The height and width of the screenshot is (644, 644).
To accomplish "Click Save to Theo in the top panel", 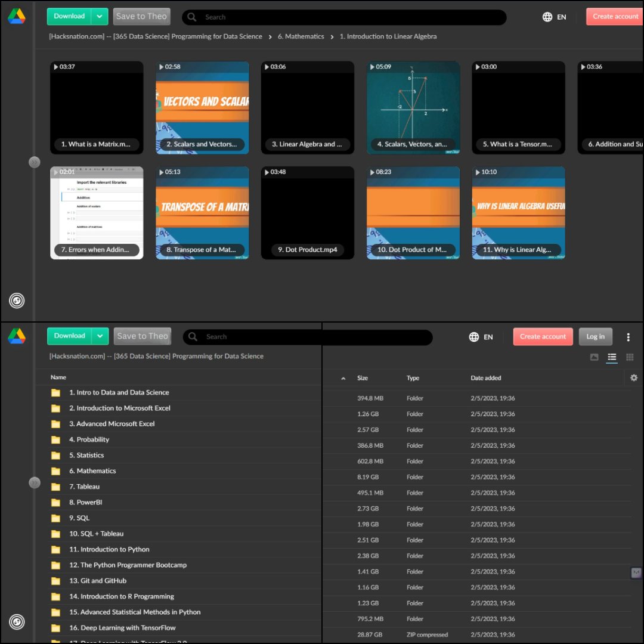I will (x=141, y=17).
